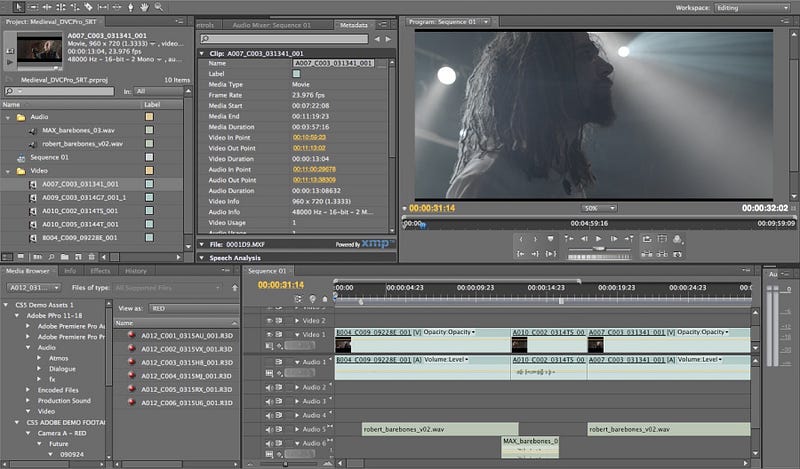Click the Lift button in Program monitor
Screen dimensions: 800x469
click(647, 254)
